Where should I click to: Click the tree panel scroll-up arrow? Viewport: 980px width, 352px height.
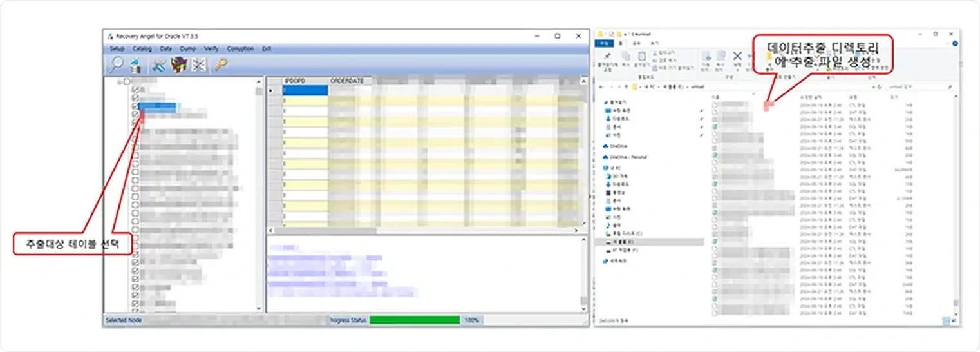(x=259, y=82)
